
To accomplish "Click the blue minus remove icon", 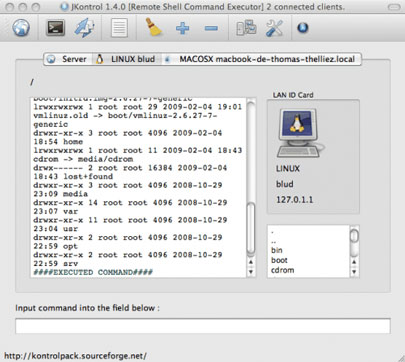I will (x=211, y=28).
